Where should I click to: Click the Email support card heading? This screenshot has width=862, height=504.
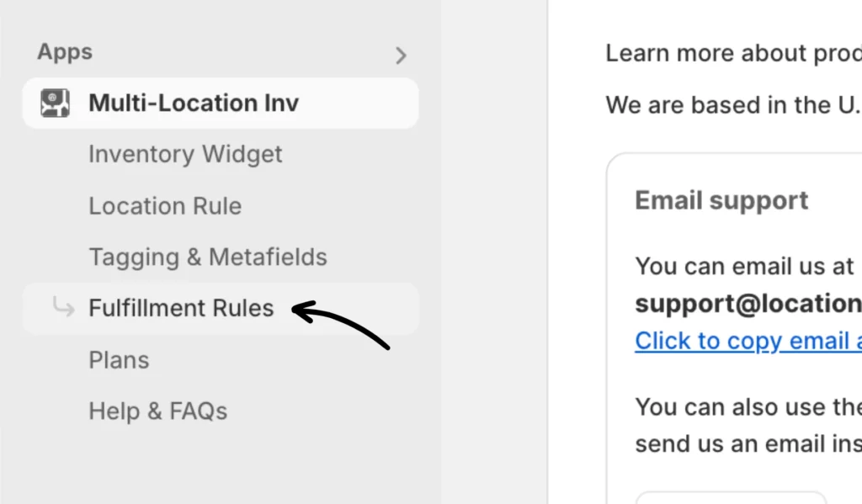(721, 200)
